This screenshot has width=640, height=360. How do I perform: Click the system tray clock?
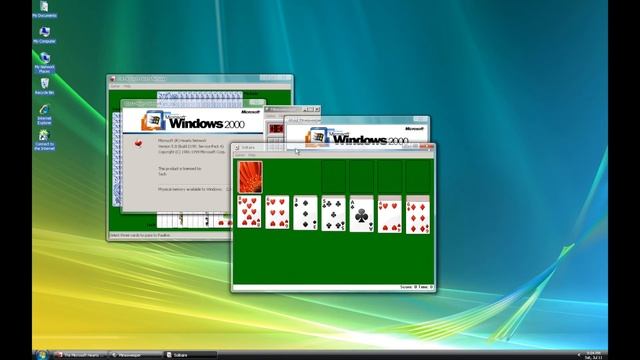(593, 355)
